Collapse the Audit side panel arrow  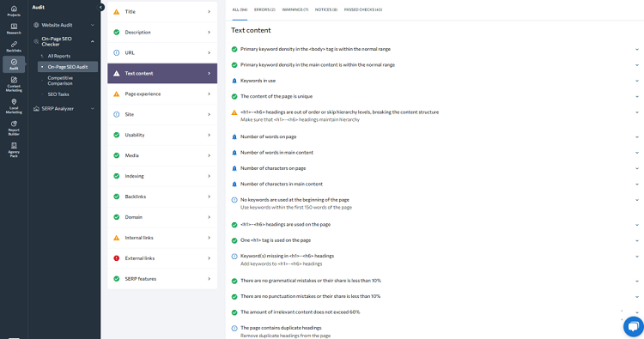pyautogui.click(x=100, y=8)
